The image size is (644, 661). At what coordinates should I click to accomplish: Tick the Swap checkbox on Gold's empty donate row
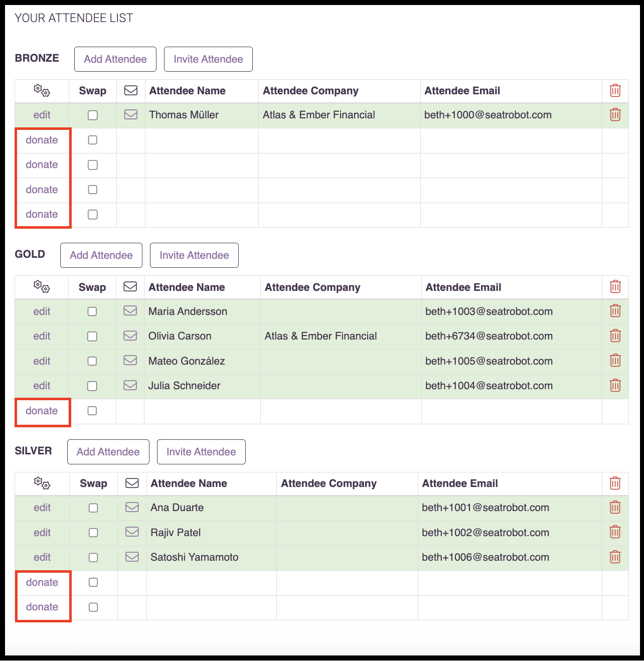tap(92, 411)
